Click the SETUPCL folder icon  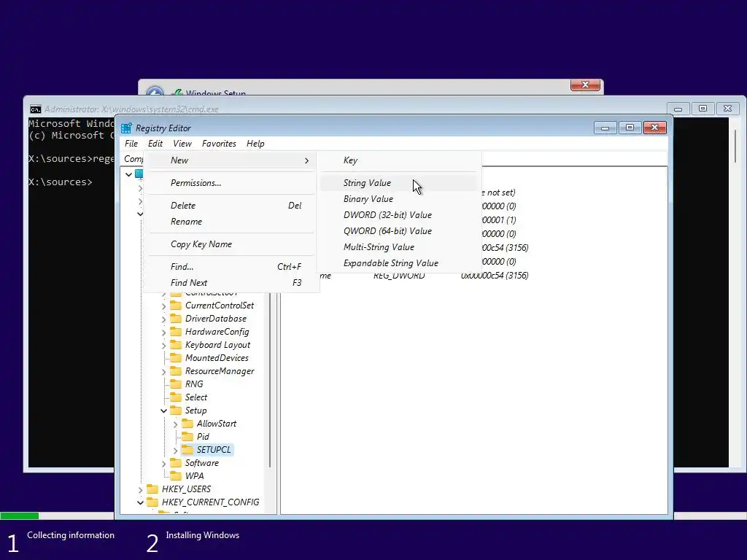pos(187,449)
